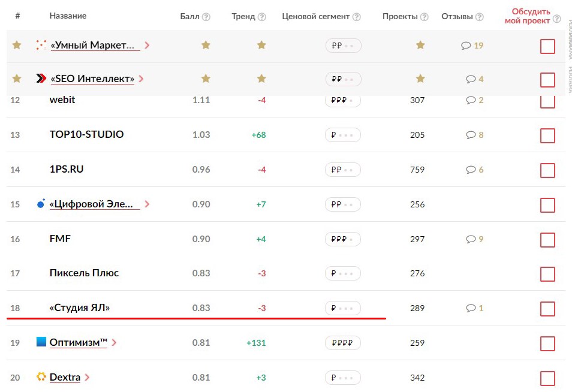Open the Dextra company link
572x392 pixels.
pyautogui.click(x=65, y=377)
